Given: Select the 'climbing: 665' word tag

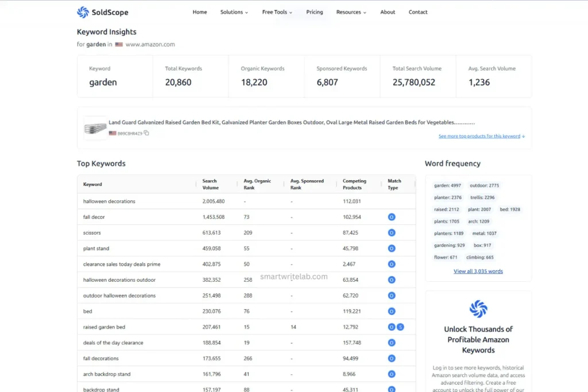Looking at the screenshot, I should (479, 258).
